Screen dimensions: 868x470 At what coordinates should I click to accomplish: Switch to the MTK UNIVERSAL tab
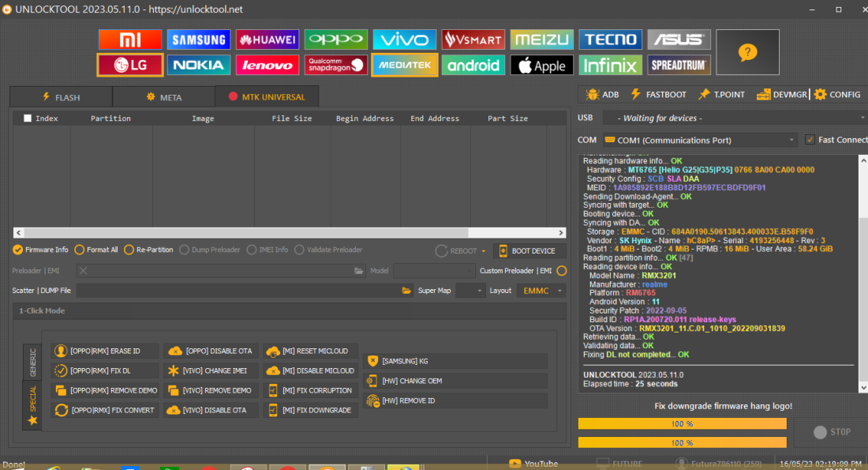click(x=266, y=96)
